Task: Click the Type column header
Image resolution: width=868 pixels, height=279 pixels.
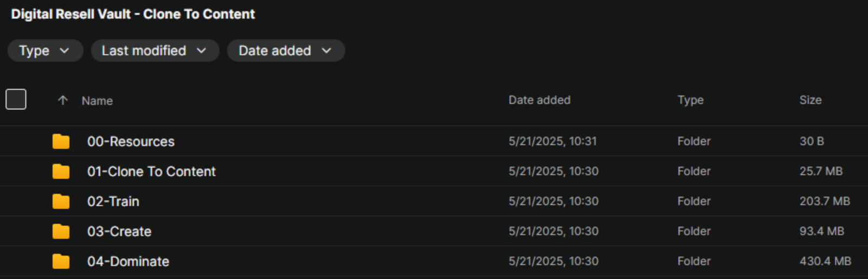Action: click(x=690, y=100)
